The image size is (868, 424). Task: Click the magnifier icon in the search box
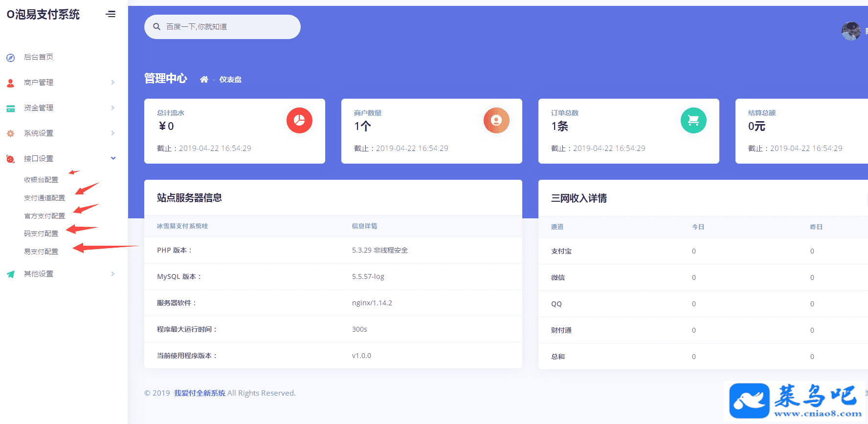(156, 26)
